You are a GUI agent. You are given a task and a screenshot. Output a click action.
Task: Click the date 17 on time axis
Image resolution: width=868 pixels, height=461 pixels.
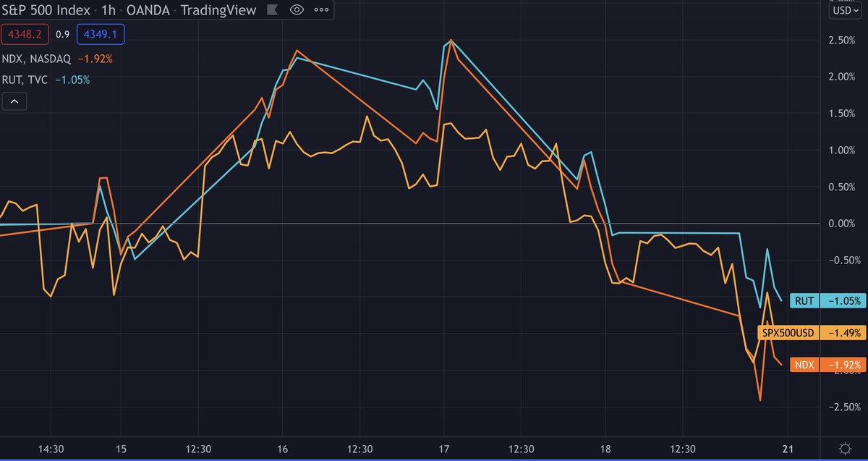[445, 448]
